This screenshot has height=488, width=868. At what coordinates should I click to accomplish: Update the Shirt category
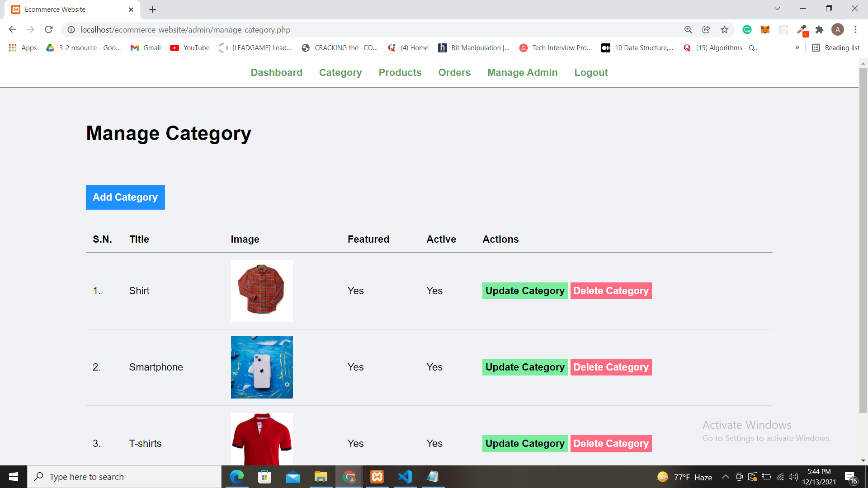(x=525, y=291)
